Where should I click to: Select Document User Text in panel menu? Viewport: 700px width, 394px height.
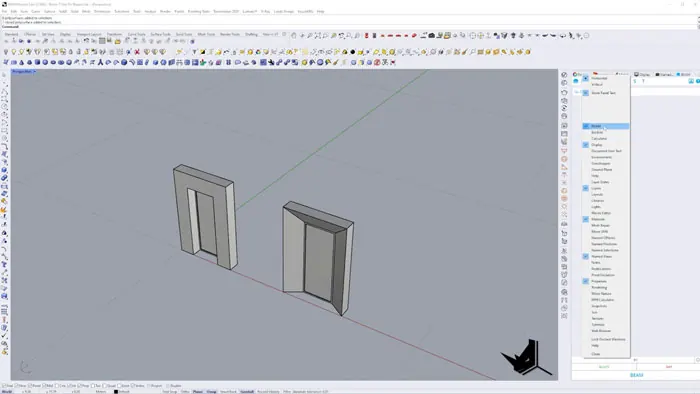[606, 151]
